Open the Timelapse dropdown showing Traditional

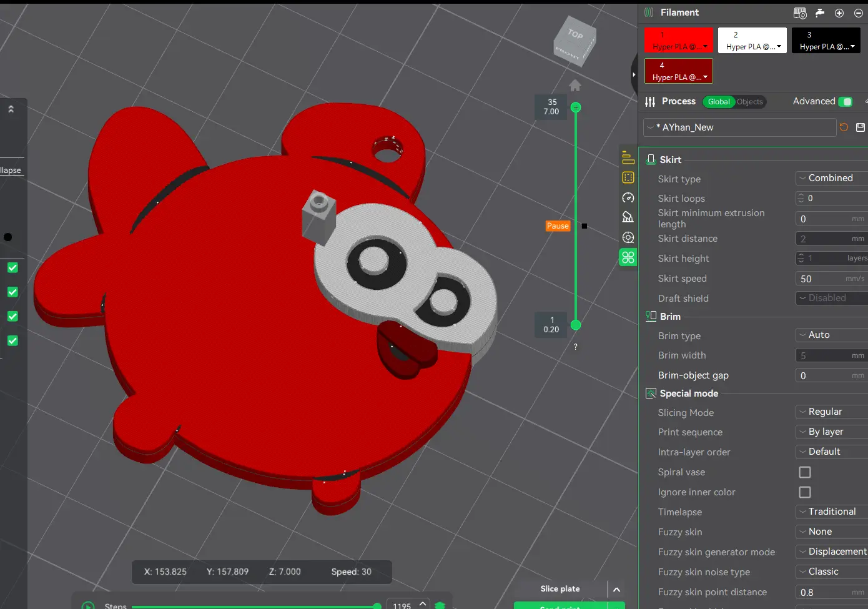coord(832,512)
